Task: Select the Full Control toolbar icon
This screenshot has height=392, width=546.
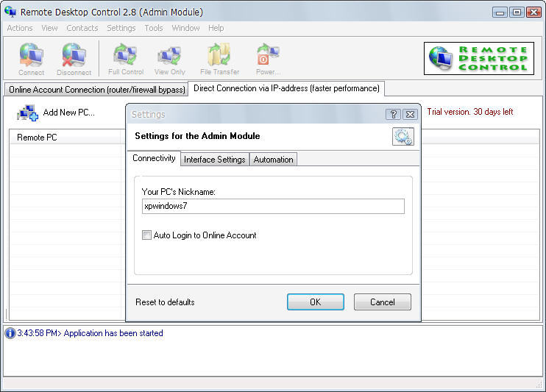Action: (x=126, y=59)
